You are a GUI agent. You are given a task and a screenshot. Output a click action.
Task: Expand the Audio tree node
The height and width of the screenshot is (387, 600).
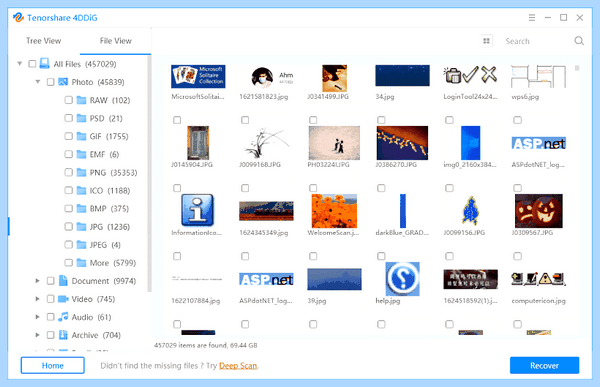38,317
